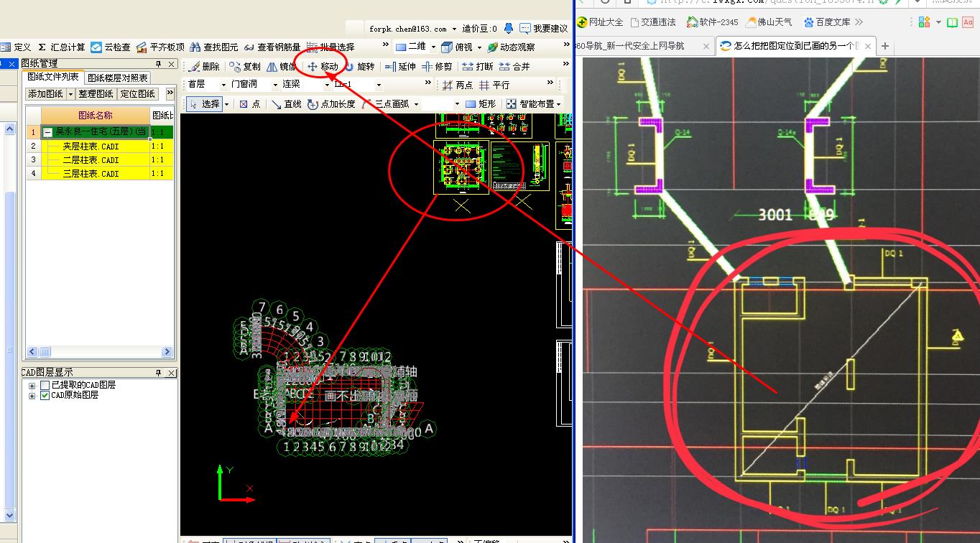Open 二维 view mode dropdown
The image size is (980, 543).
(433, 47)
